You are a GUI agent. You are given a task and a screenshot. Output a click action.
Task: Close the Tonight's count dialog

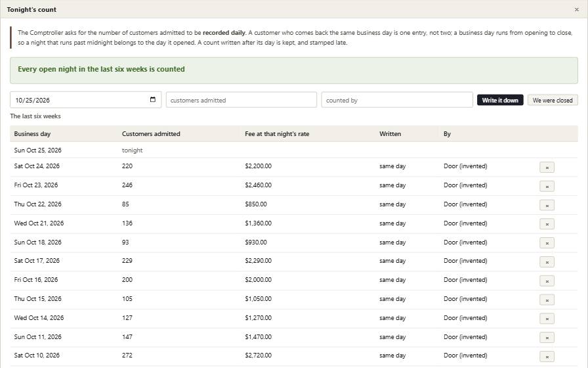[576, 9]
